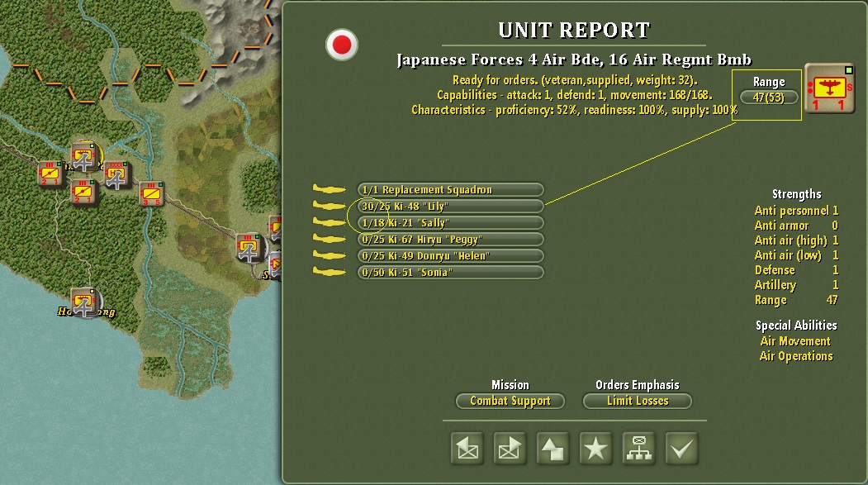This screenshot has width=868, height=485.
Task: Select leftmost 2-1 artillery unit on map
Action: 50,174
